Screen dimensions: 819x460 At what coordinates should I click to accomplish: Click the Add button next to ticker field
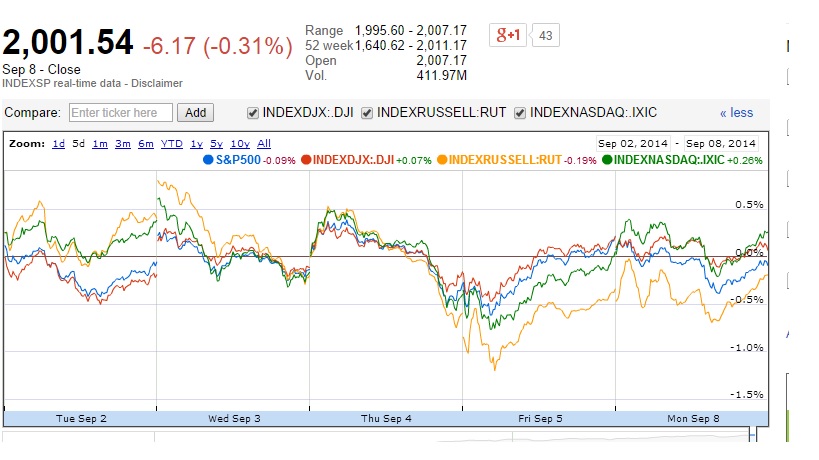tap(195, 113)
